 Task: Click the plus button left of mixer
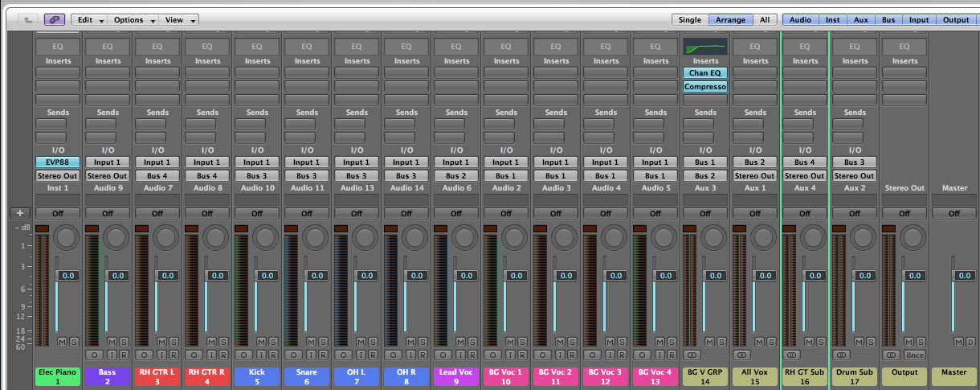19,213
